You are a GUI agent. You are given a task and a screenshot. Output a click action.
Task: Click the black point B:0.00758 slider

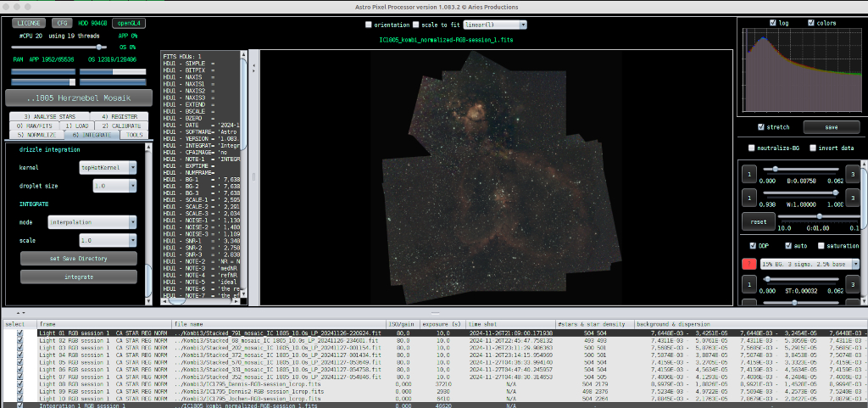pyautogui.click(x=800, y=169)
